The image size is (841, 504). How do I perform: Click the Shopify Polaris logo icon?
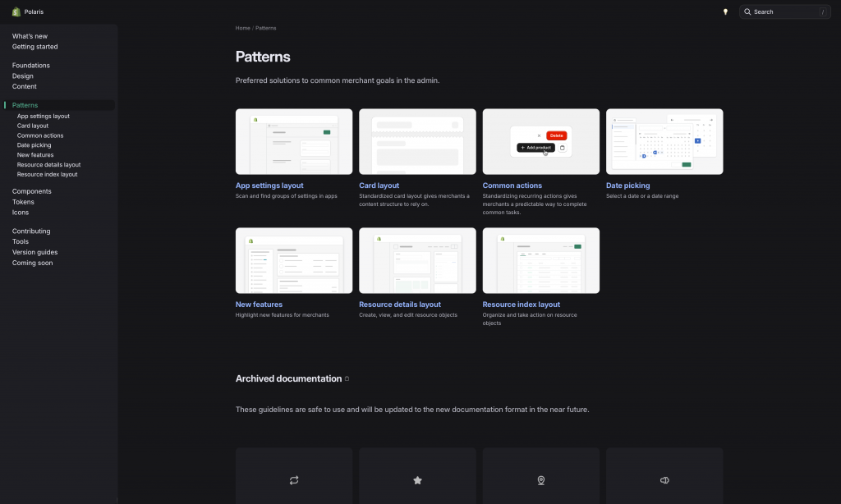[x=16, y=11]
